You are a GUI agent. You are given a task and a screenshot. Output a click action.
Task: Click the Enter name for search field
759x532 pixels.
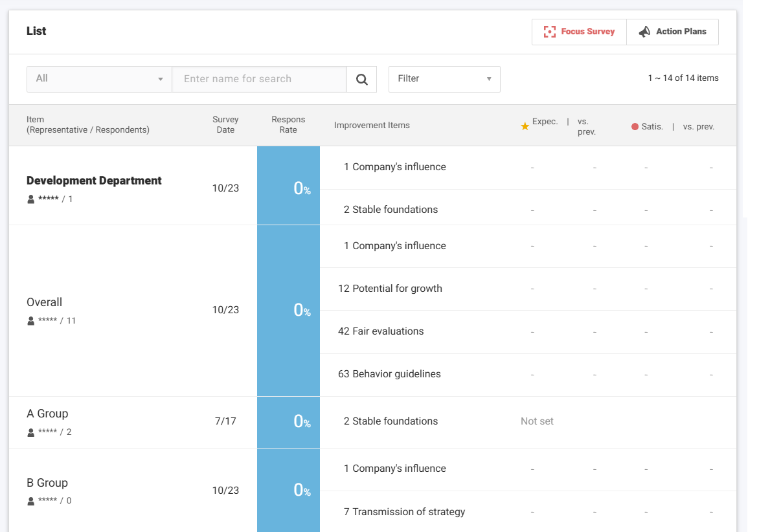[259, 79]
